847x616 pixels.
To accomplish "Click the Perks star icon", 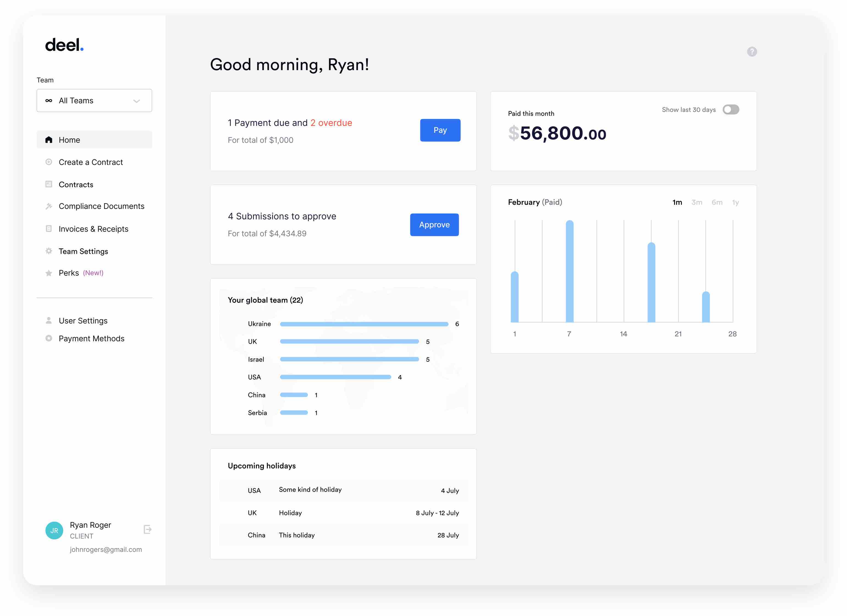I will (49, 273).
